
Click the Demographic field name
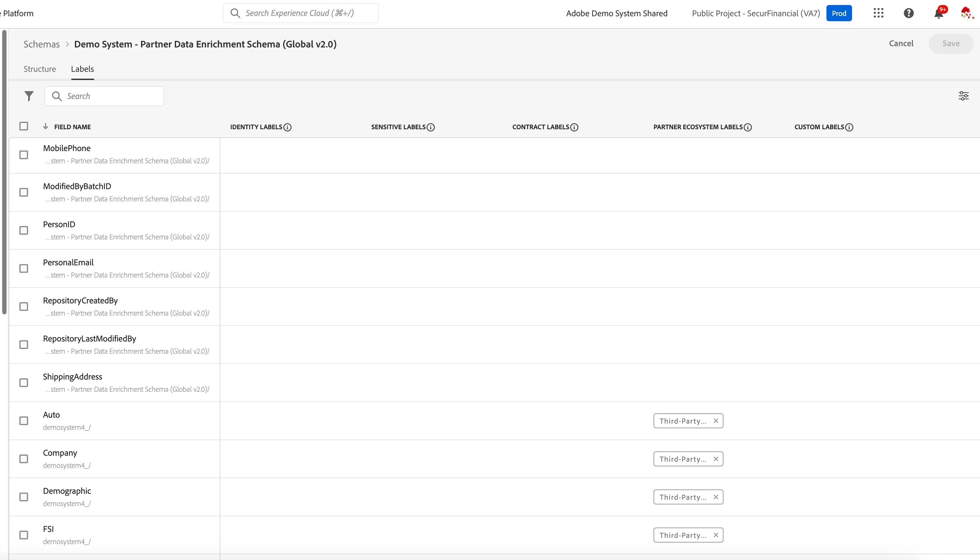pos(67,491)
